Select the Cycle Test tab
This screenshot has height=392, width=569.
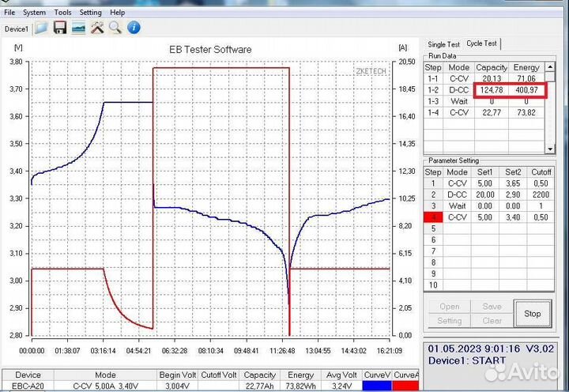(x=481, y=43)
